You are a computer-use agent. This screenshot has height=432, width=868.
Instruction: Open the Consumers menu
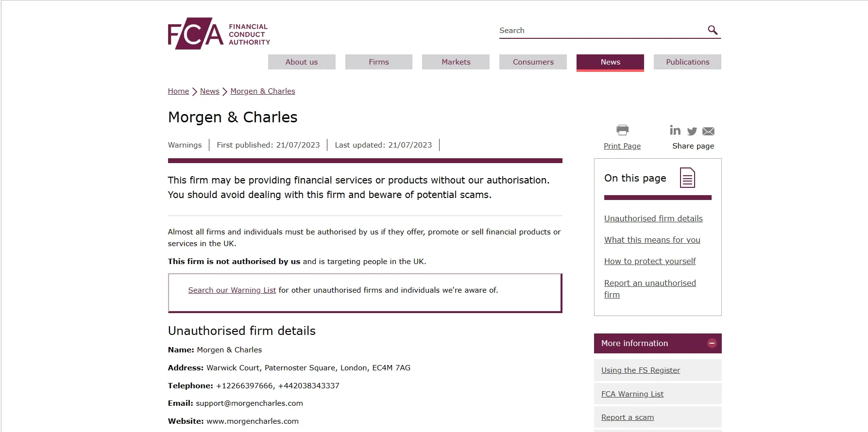[x=533, y=62]
